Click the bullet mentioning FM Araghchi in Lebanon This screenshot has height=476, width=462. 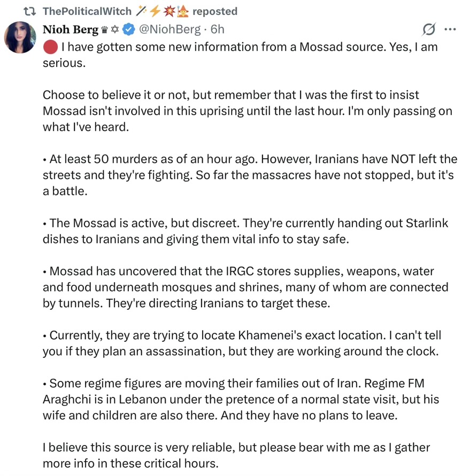coord(241,399)
